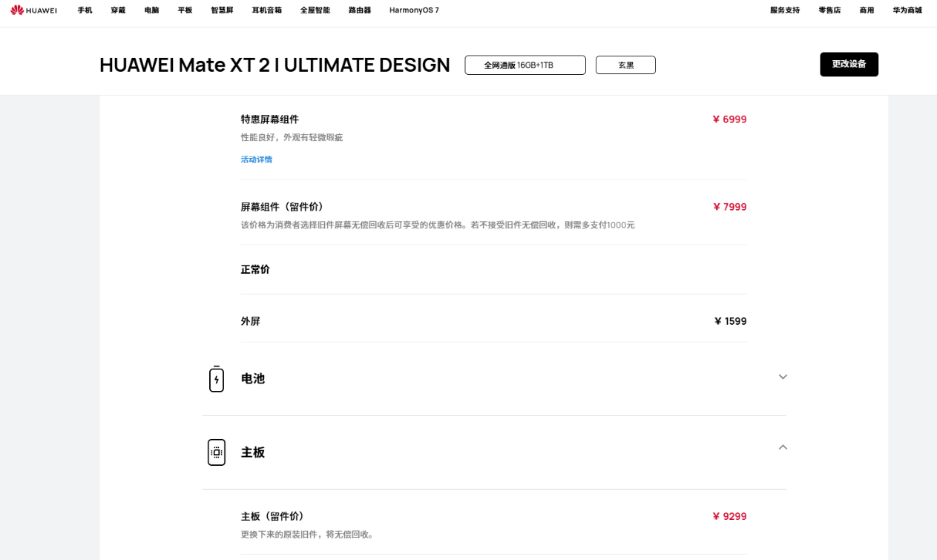937x560 pixels.
Task: Select the ¥ 9299 price
Action: pos(729,516)
